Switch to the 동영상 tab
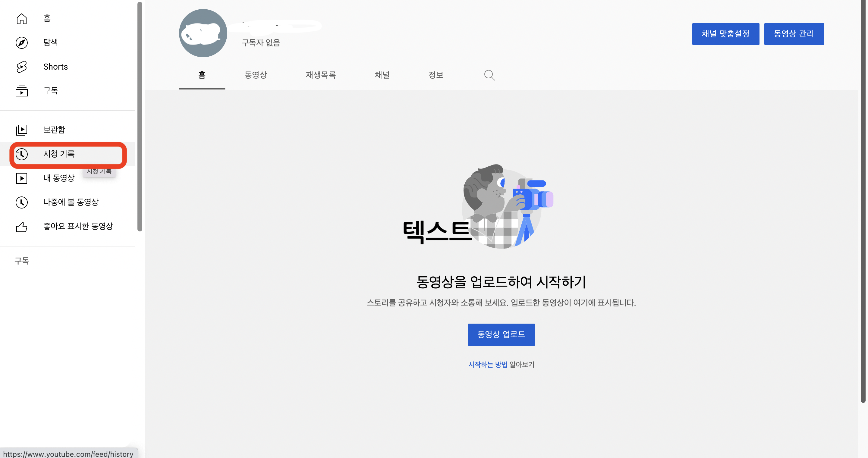868x458 pixels. [255, 75]
